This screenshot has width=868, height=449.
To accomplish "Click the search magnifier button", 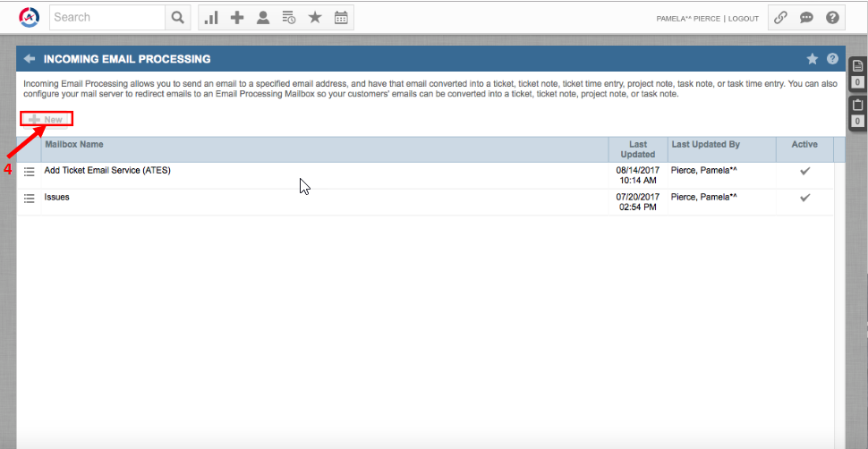I will pyautogui.click(x=178, y=17).
